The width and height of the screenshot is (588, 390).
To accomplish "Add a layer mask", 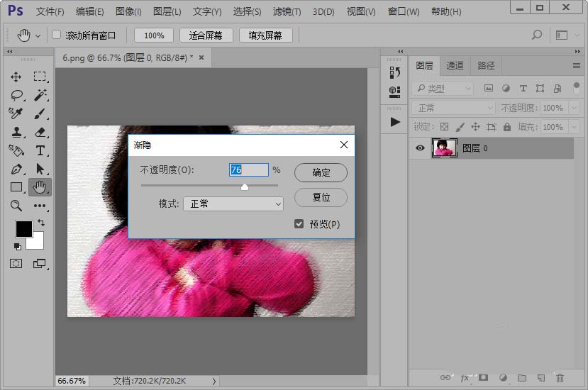I will pyautogui.click(x=483, y=377).
